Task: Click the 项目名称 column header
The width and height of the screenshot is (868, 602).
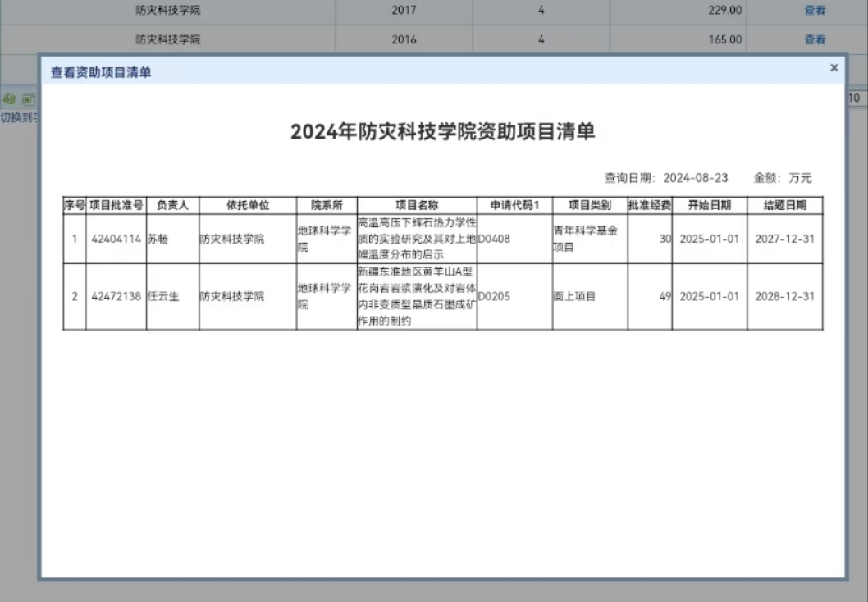Action: 417,205
